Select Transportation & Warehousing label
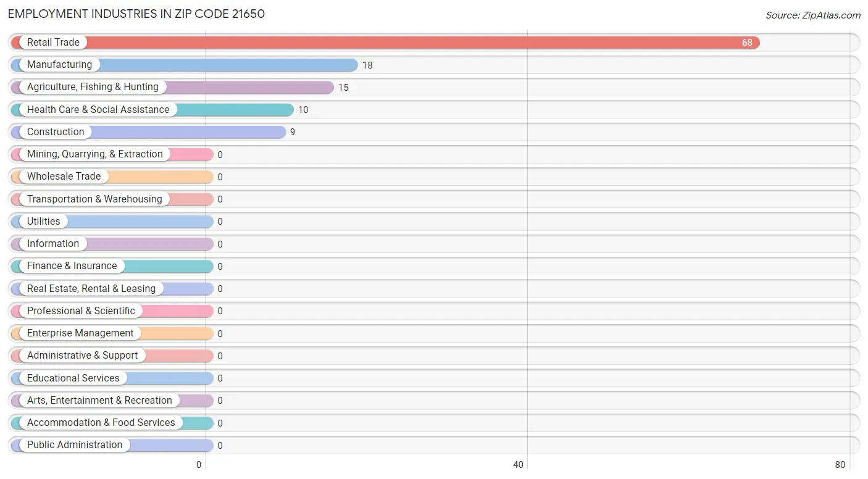 click(94, 199)
